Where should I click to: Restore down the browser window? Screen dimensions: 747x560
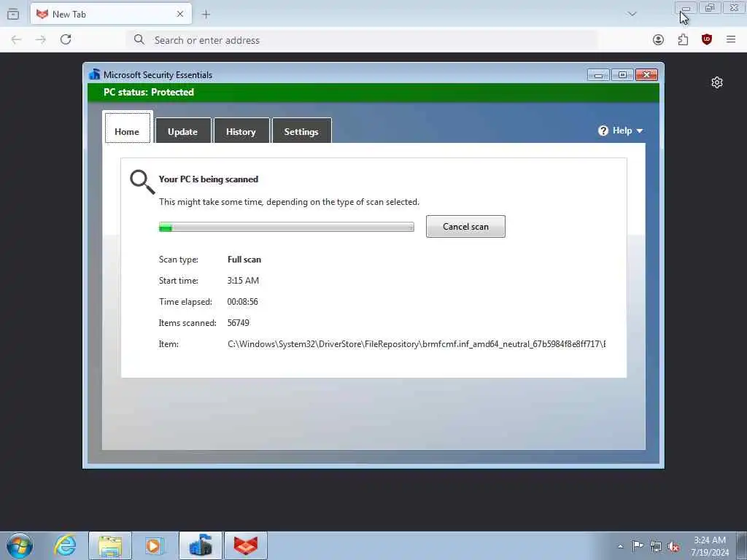point(710,8)
